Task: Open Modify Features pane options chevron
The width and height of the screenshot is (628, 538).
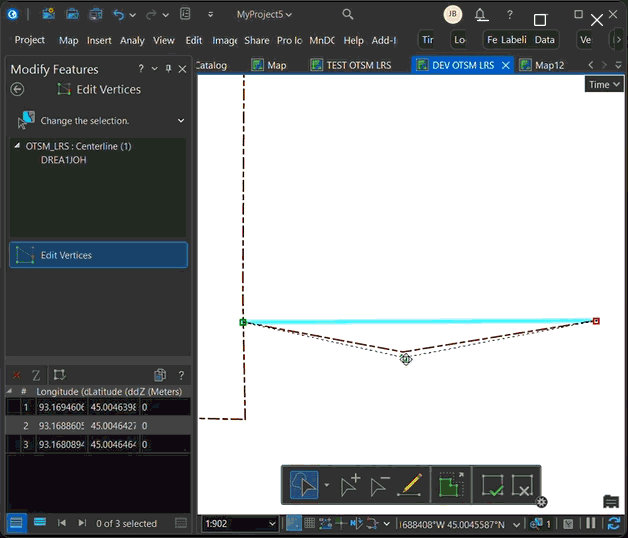Action: click(x=155, y=69)
